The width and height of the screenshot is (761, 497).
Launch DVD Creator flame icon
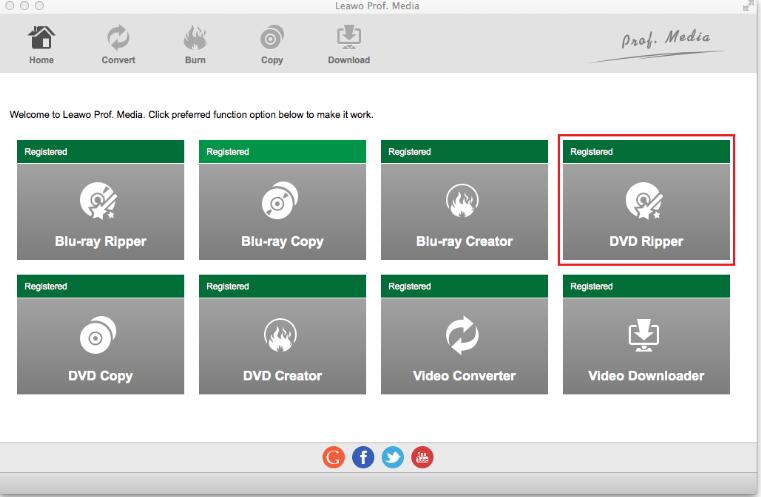tap(280, 335)
